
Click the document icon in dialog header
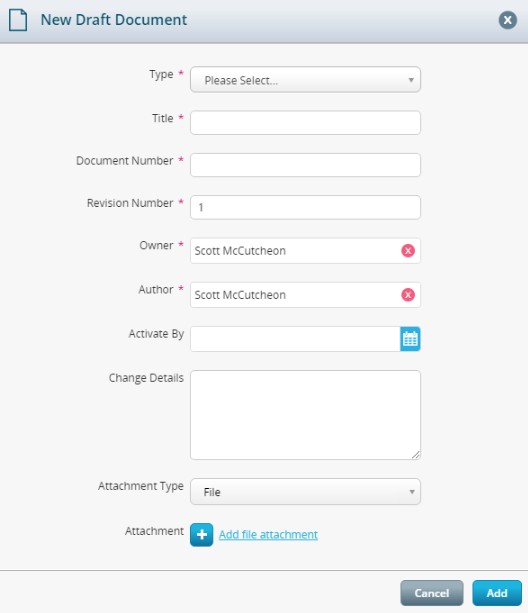tap(18, 20)
